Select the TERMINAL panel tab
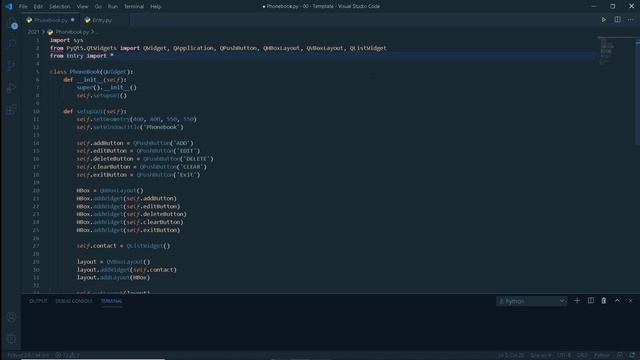Screen dimensions: 640x360 111,301
